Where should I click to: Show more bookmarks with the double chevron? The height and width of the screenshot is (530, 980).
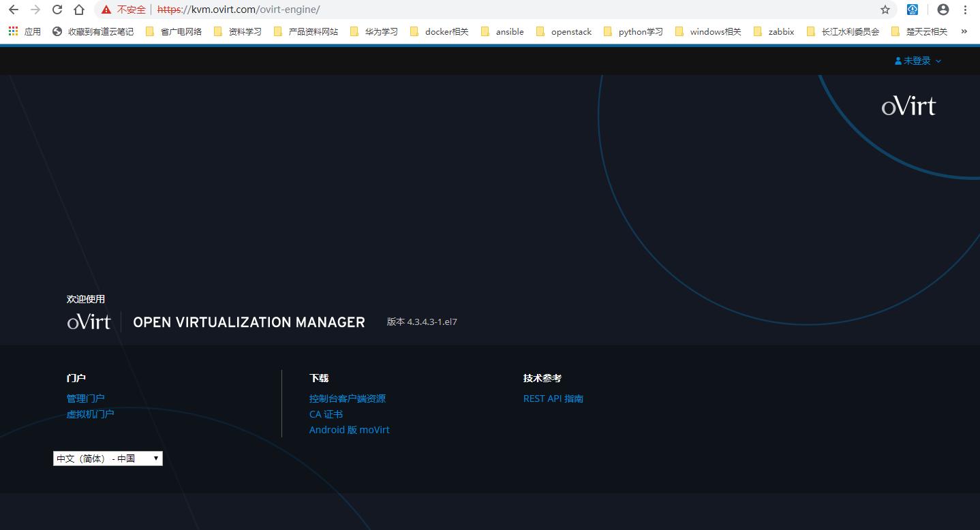tap(964, 31)
